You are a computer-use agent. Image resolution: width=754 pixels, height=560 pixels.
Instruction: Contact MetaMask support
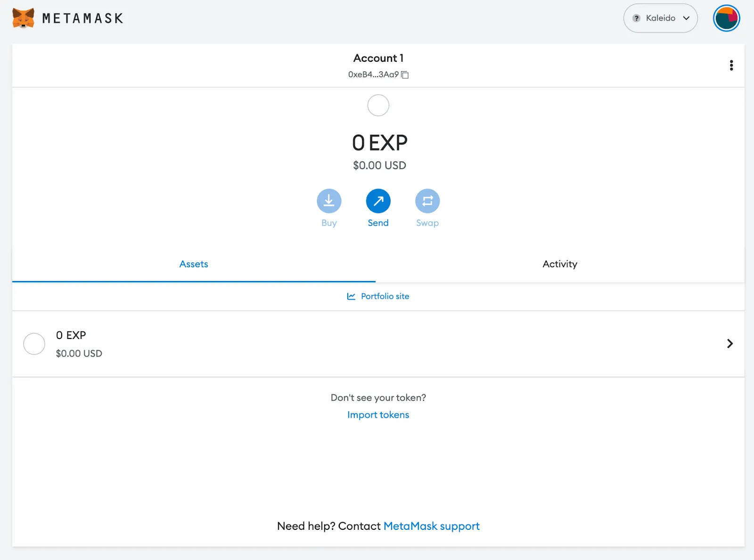coord(431,526)
